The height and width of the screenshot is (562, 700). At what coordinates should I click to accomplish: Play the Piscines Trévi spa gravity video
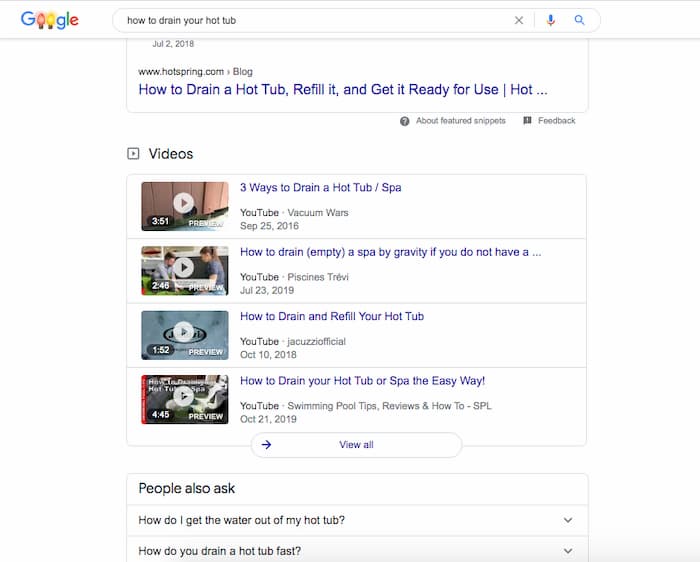coord(184,271)
